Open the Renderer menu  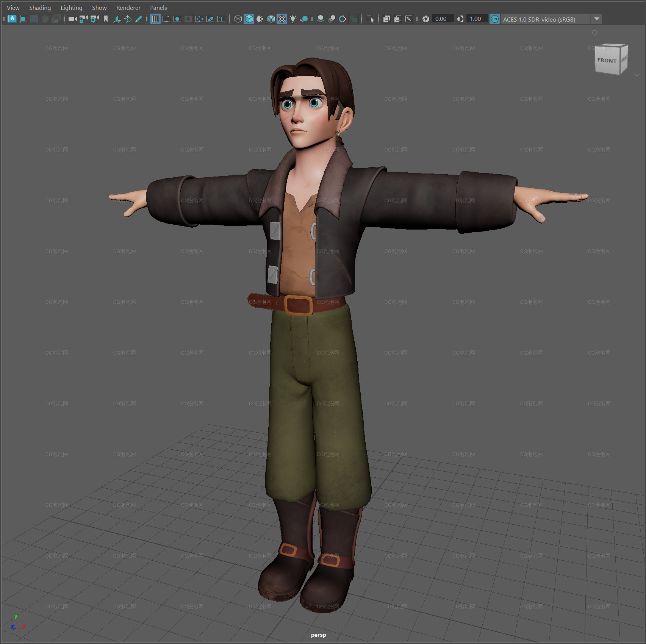(128, 8)
